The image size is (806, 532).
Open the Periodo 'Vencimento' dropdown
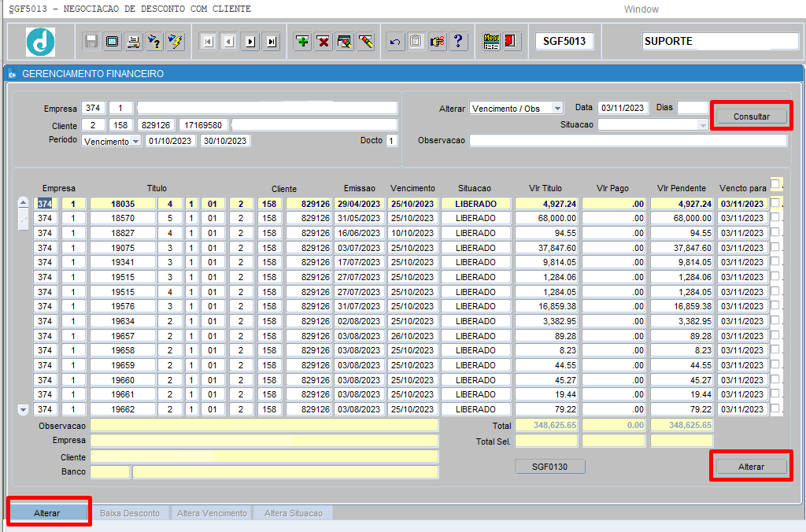[x=135, y=141]
